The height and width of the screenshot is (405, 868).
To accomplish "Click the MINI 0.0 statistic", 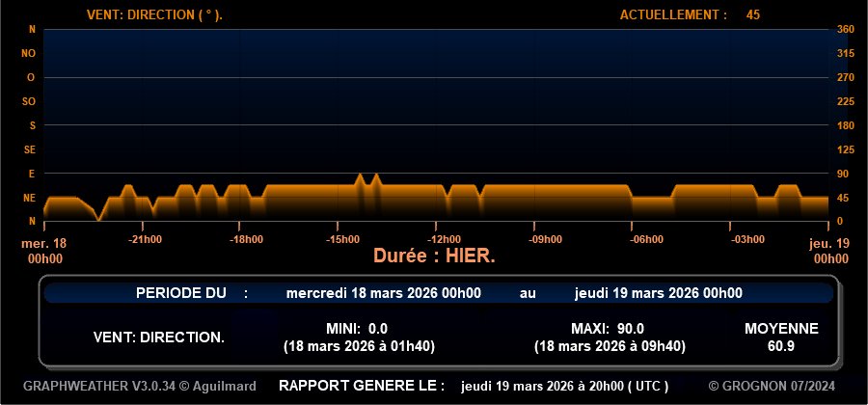I will tap(351, 329).
